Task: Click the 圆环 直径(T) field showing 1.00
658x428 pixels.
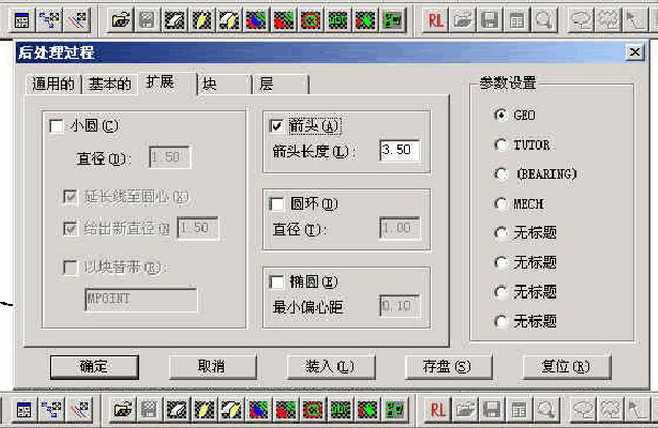Action: tap(400, 228)
